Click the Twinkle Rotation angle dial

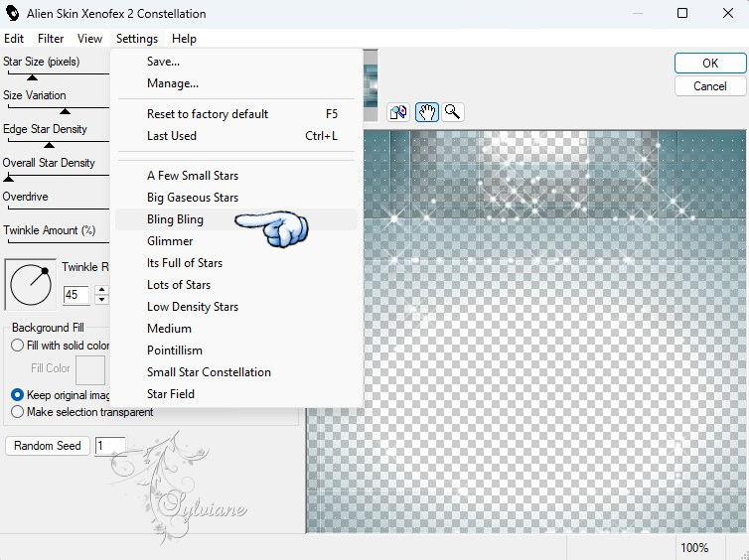31,285
